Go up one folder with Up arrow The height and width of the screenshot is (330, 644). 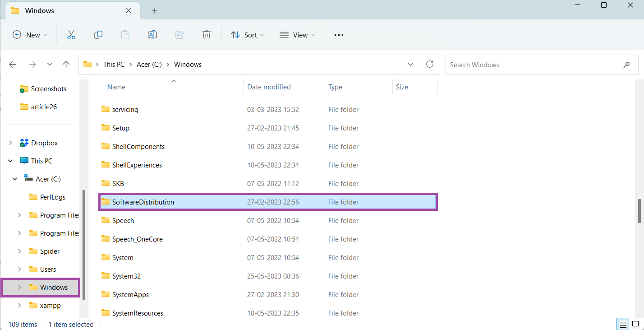66,65
